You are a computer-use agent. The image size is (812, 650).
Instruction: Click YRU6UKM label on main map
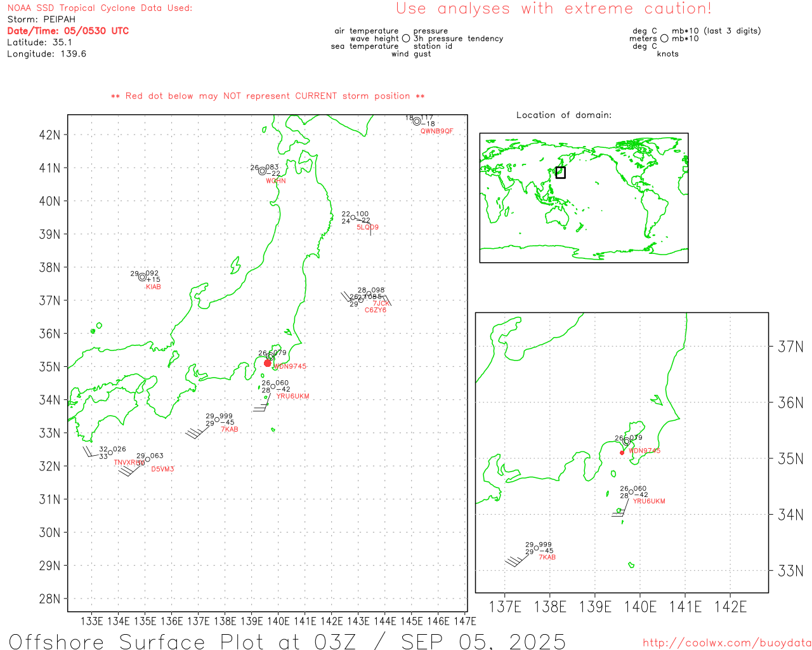point(293,396)
